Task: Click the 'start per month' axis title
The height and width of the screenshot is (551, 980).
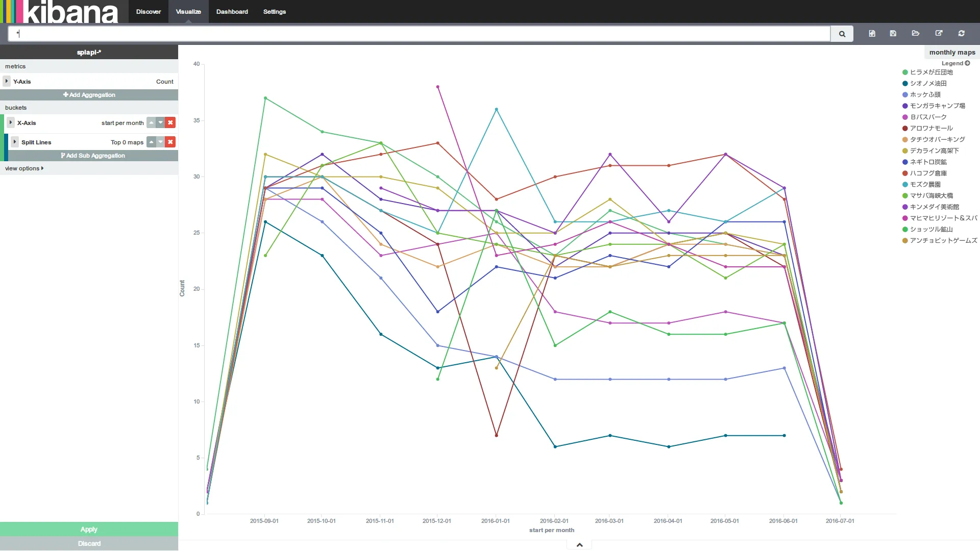Action: click(552, 530)
